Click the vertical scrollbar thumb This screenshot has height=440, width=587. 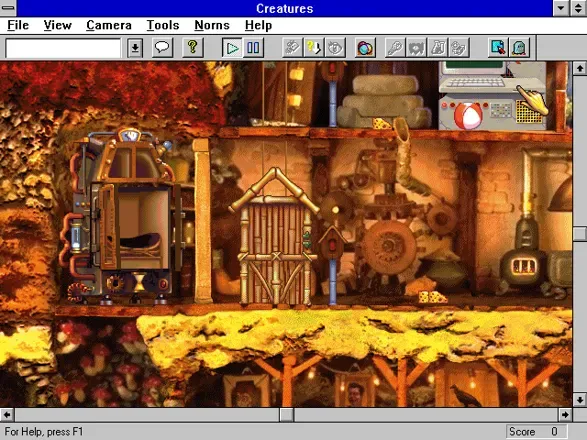click(x=580, y=234)
